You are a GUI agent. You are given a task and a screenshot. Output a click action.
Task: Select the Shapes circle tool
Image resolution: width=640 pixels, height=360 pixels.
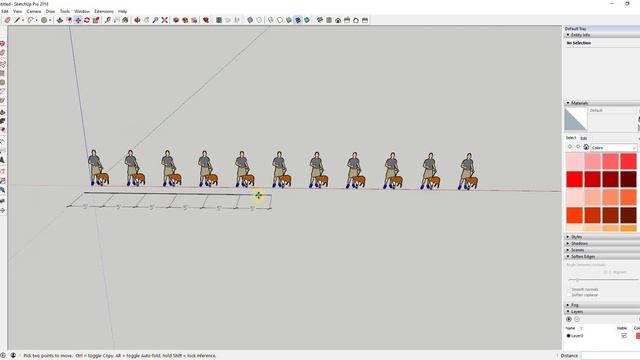(44, 20)
